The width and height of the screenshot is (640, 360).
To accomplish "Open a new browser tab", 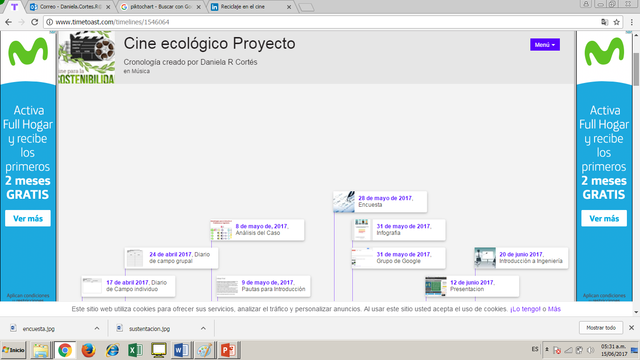I will (306, 7).
